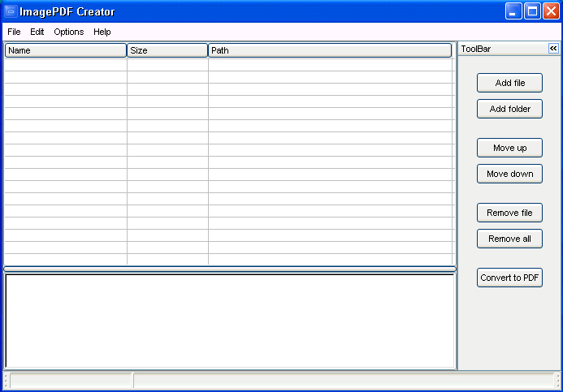Collapse the ToolBar panel with the chevron icon
The width and height of the screenshot is (563, 392).
coord(553,49)
